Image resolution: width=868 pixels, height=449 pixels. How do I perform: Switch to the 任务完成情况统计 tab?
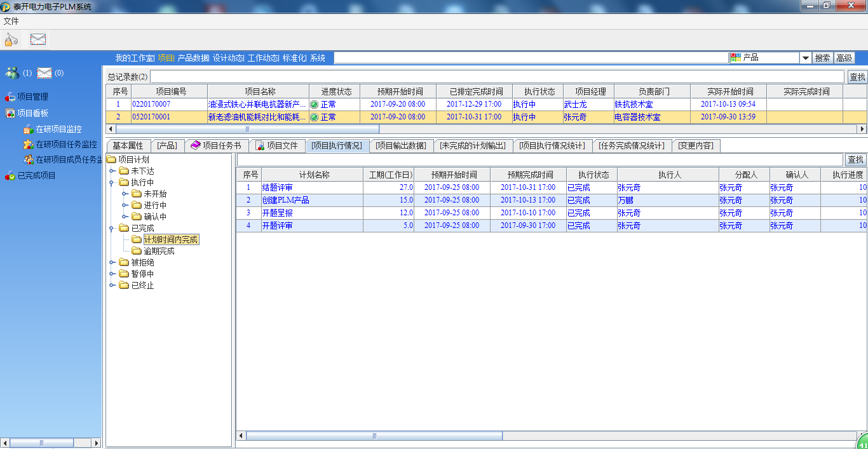coord(632,145)
